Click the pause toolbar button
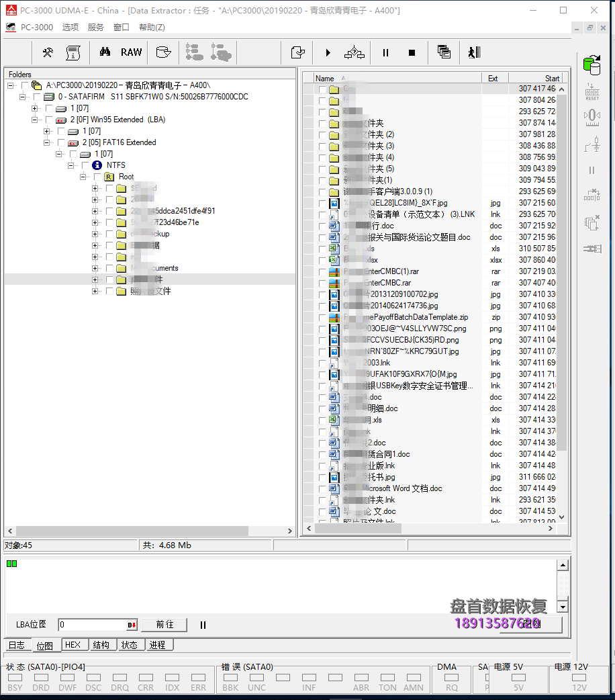Screen dimensions: 615x700 click(x=385, y=52)
